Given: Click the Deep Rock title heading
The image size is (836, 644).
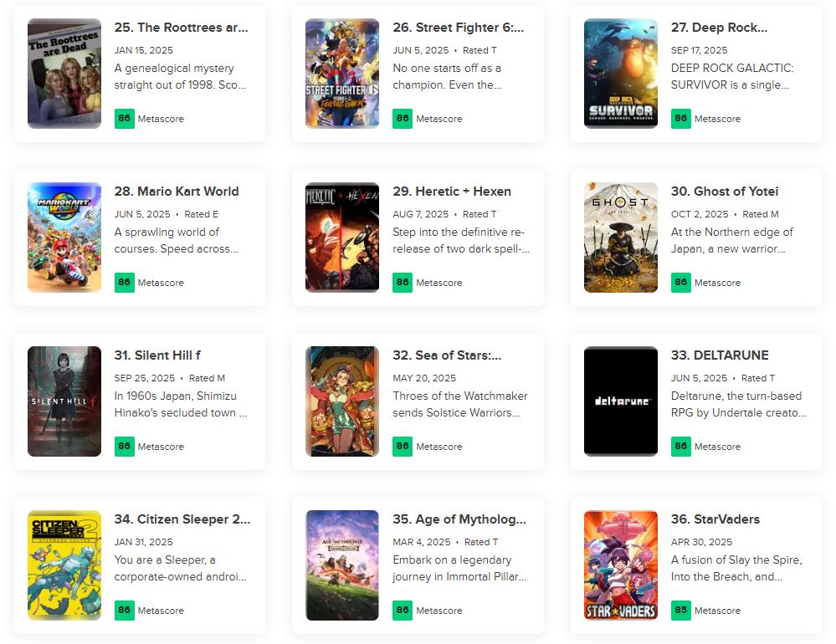Looking at the screenshot, I should [x=719, y=28].
